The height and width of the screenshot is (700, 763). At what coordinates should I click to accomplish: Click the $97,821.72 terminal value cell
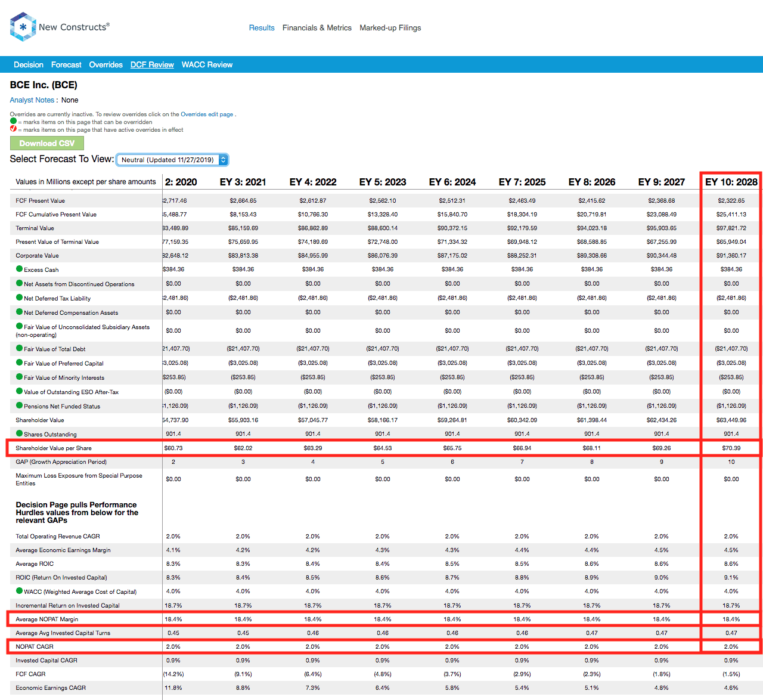(731, 228)
